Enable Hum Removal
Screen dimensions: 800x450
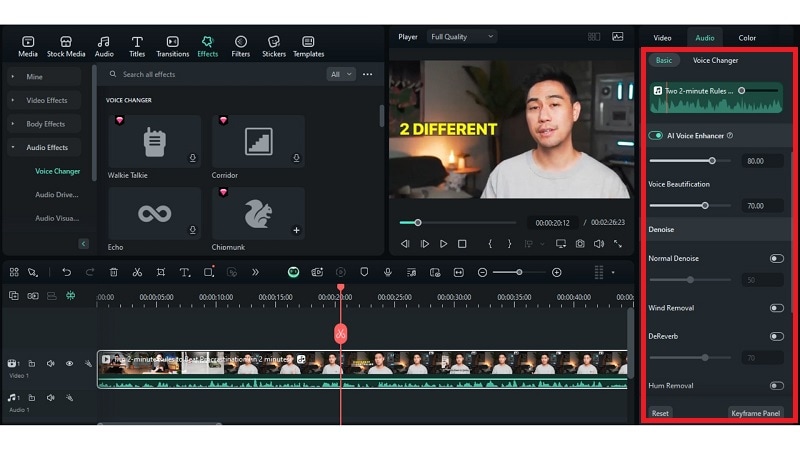pyautogui.click(x=777, y=386)
